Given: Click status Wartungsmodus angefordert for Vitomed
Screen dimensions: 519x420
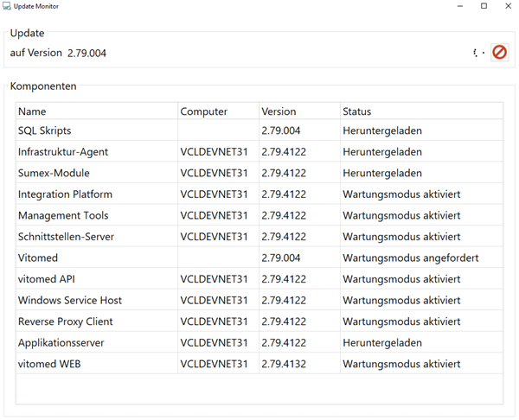Looking at the screenshot, I should pyautogui.click(x=410, y=258).
